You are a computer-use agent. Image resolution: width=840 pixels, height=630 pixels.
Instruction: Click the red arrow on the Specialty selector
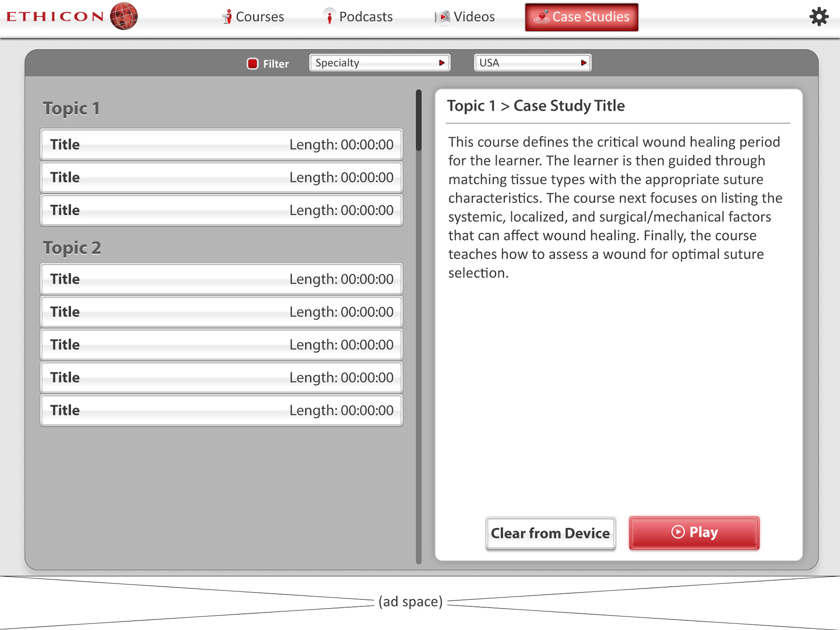[x=442, y=63]
